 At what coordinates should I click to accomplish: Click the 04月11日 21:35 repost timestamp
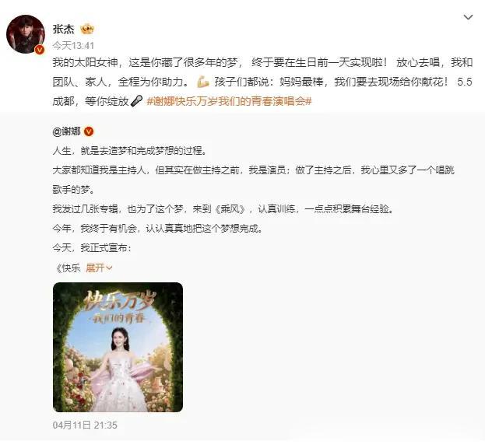(x=85, y=425)
